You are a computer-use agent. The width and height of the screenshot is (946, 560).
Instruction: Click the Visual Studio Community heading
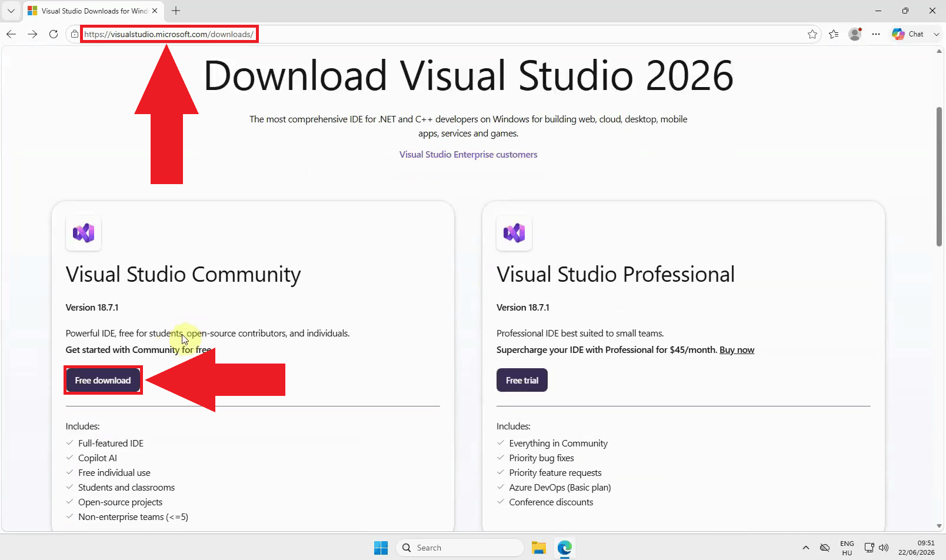click(x=183, y=274)
